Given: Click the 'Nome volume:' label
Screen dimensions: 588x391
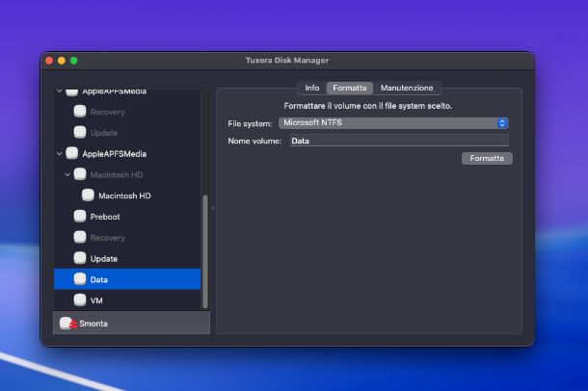Looking at the screenshot, I should coord(254,142).
